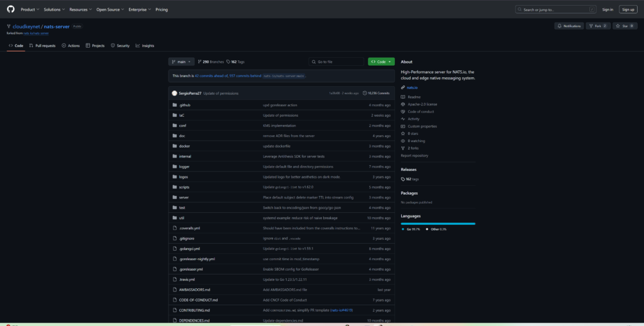Open the nats-io#4619 issue link

click(341, 310)
